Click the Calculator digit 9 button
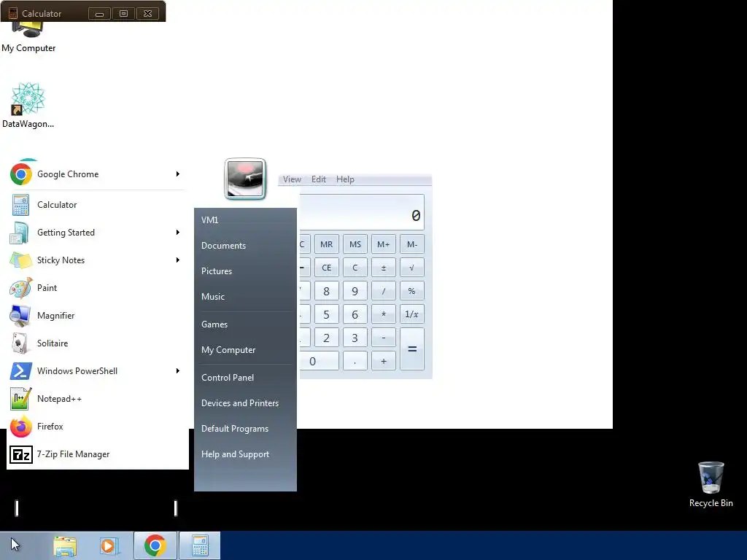Image resolution: width=747 pixels, height=560 pixels. tap(355, 291)
